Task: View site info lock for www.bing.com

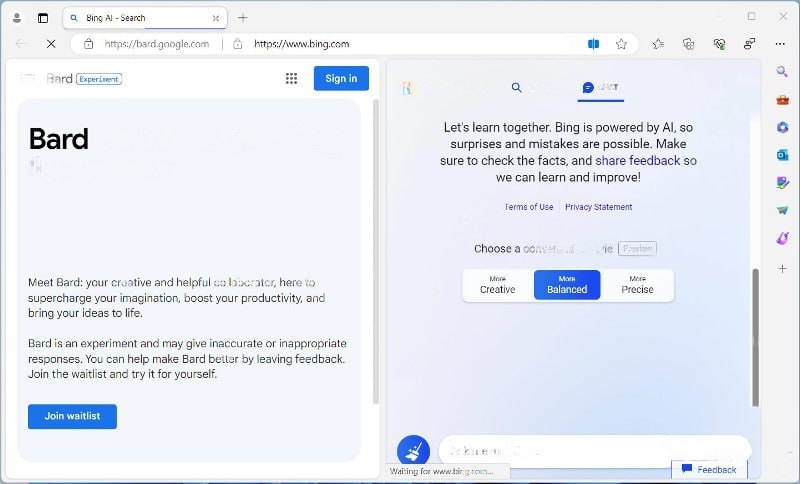Action: tap(238, 44)
